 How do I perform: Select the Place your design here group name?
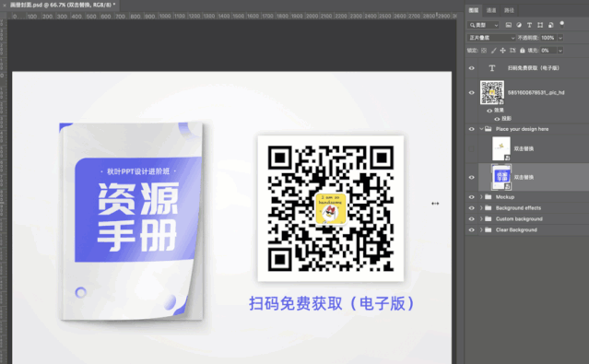pyautogui.click(x=522, y=129)
